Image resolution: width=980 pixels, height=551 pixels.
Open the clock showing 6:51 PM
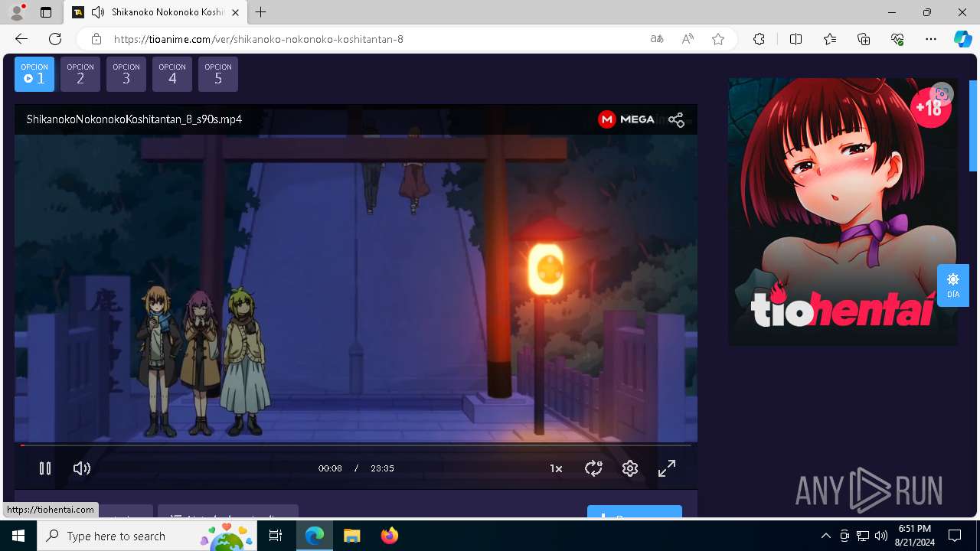coord(915,536)
